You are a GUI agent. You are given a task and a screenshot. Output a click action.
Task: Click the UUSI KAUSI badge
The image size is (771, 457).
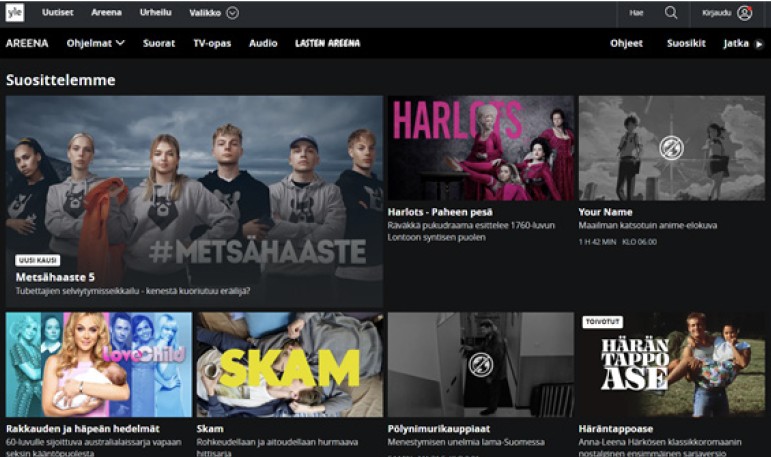pyautogui.click(x=38, y=260)
